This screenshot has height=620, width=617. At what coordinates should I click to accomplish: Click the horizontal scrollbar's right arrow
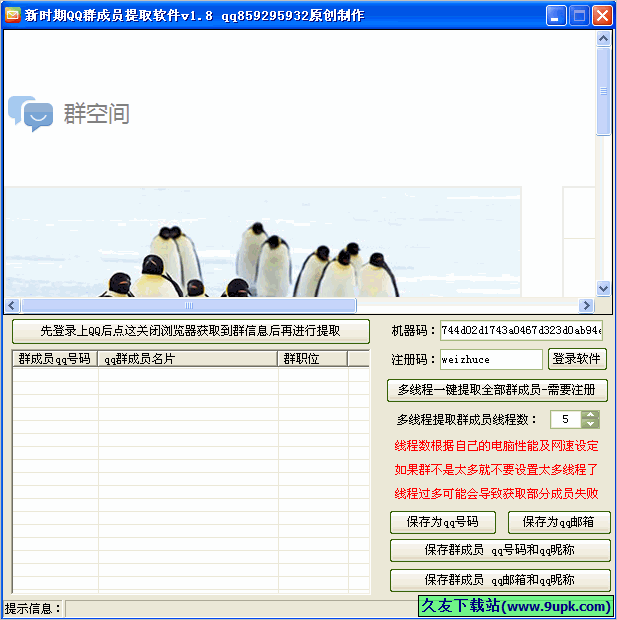(586, 305)
